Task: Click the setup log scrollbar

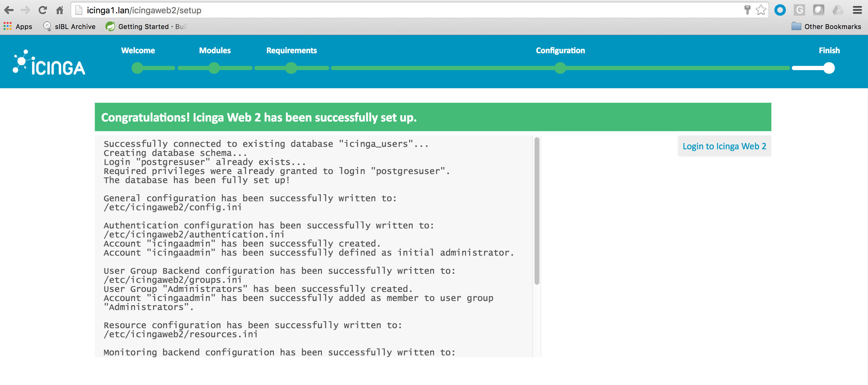Action: point(537,211)
